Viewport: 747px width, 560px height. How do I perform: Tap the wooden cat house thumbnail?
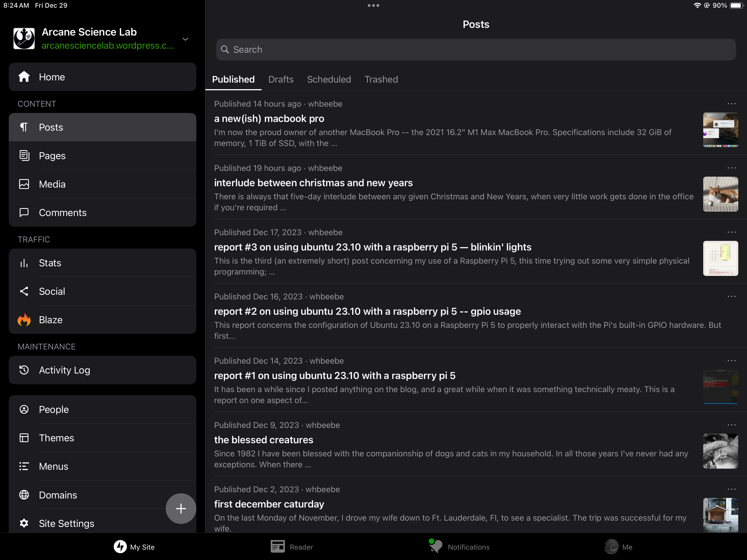(720, 515)
